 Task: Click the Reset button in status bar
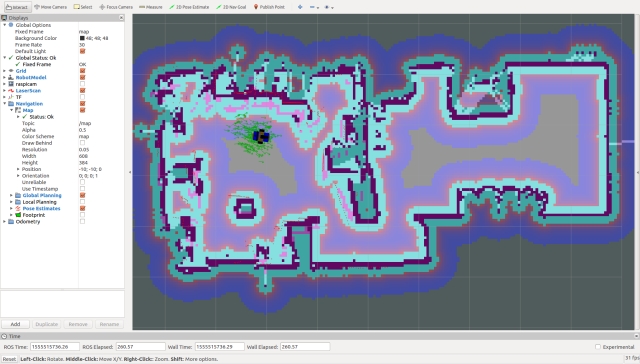point(9,359)
